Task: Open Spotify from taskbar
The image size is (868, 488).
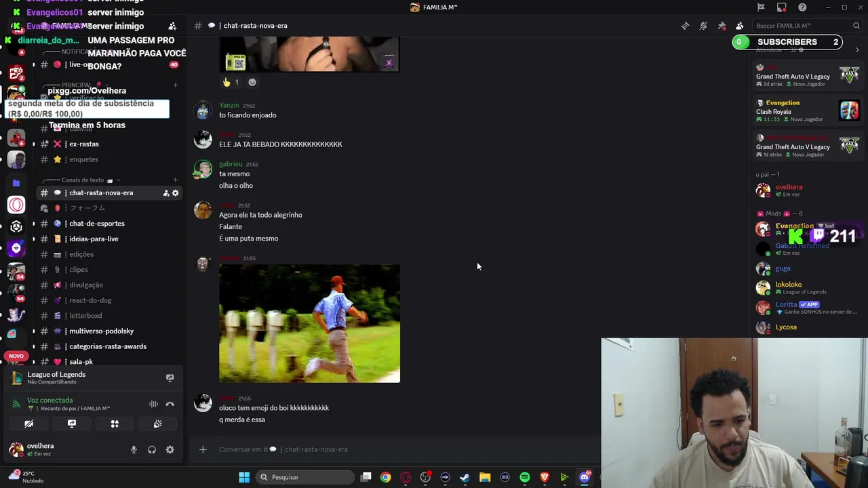Action: pos(525,477)
